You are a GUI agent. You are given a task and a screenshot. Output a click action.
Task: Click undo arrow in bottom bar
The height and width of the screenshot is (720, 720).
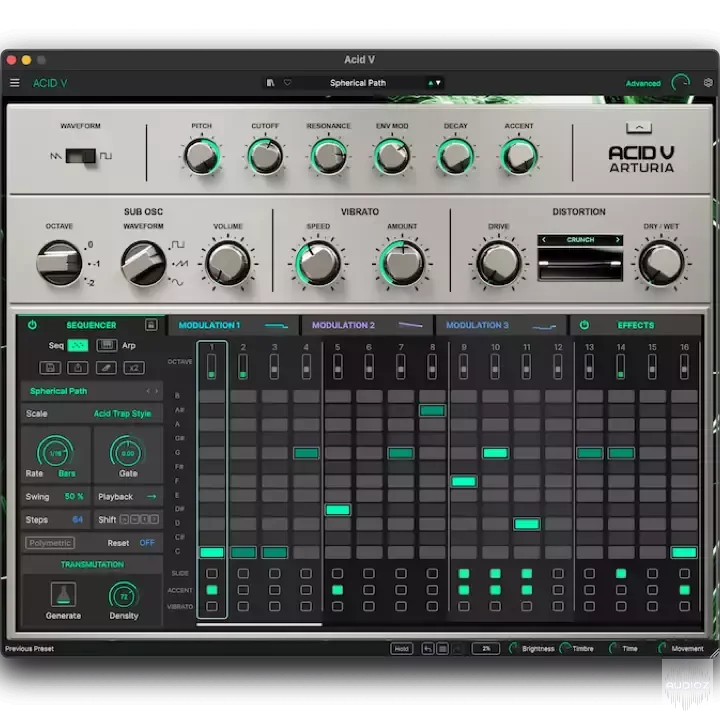pyautogui.click(x=428, y=648)
